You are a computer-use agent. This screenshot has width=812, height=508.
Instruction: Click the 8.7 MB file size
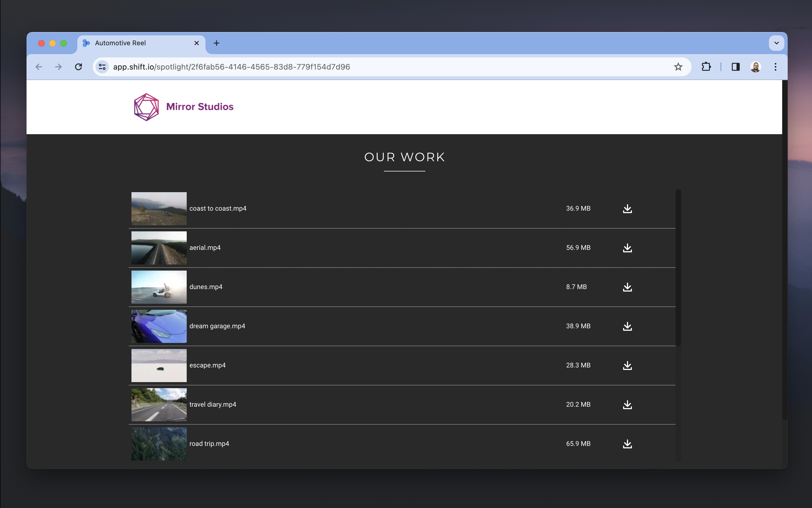pos(576,287)
